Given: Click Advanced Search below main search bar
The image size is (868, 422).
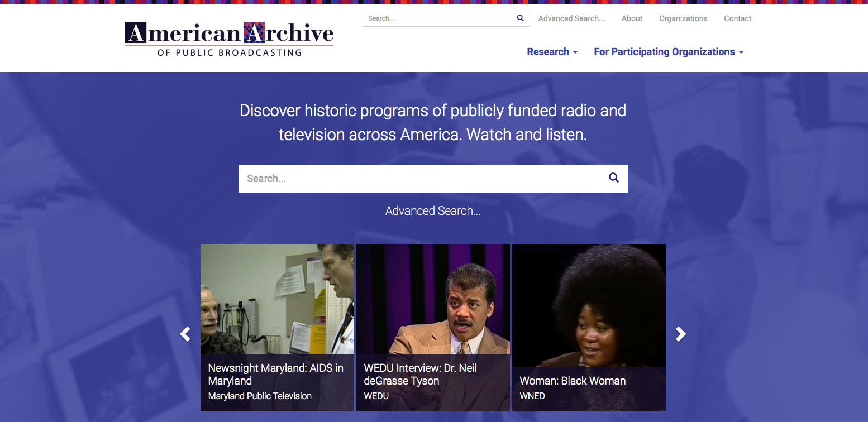Looking at the screenshot, I should click(433, 211).
